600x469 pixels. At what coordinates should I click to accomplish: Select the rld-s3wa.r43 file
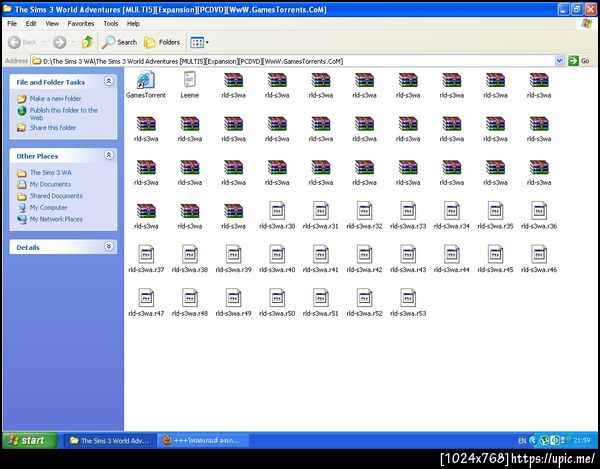click(x=408, y=259)
